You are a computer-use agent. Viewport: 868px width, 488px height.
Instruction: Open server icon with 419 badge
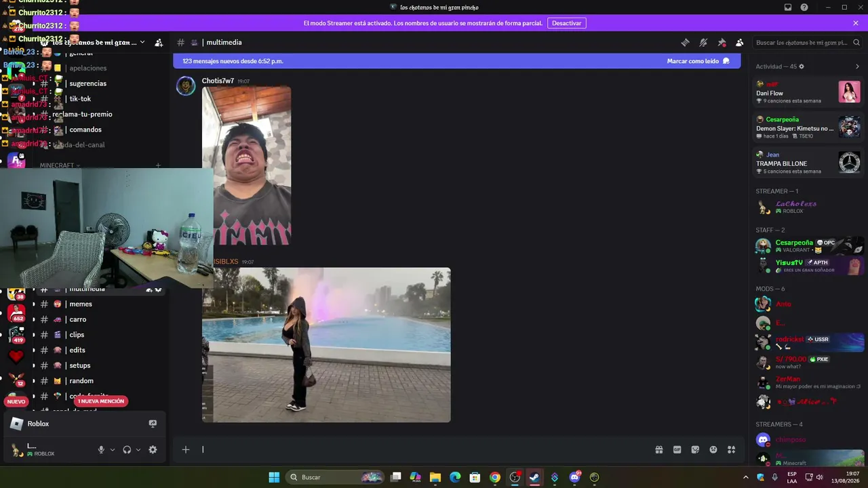tap(16, 334)
